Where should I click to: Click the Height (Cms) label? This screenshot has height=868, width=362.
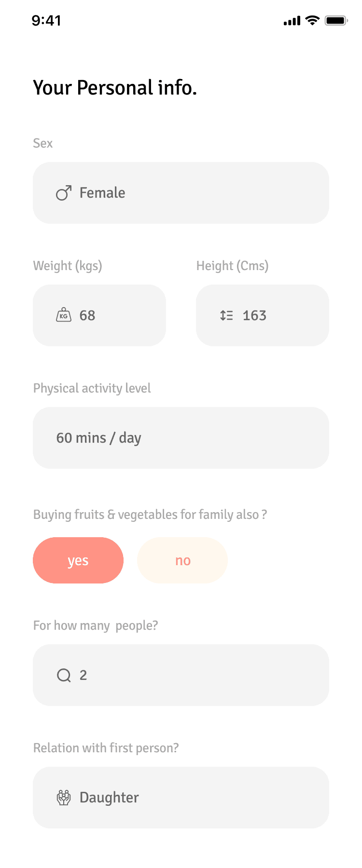coord(232,266)
